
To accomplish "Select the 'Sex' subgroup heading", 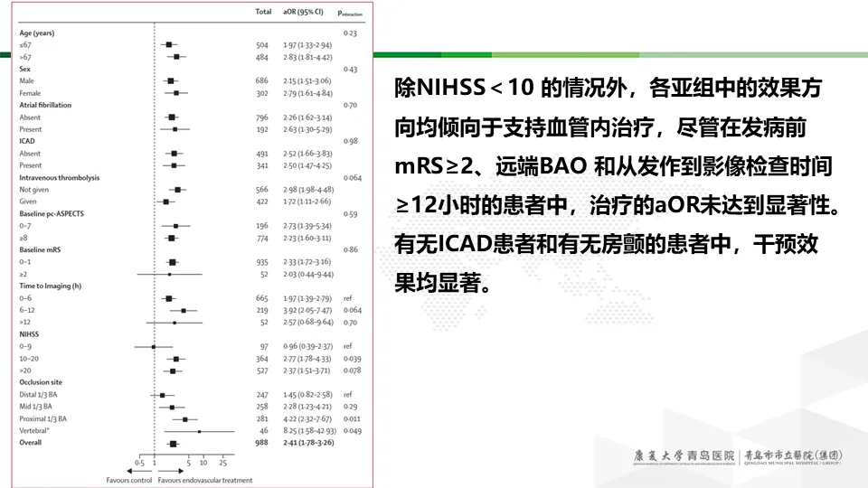I will 25,70.
